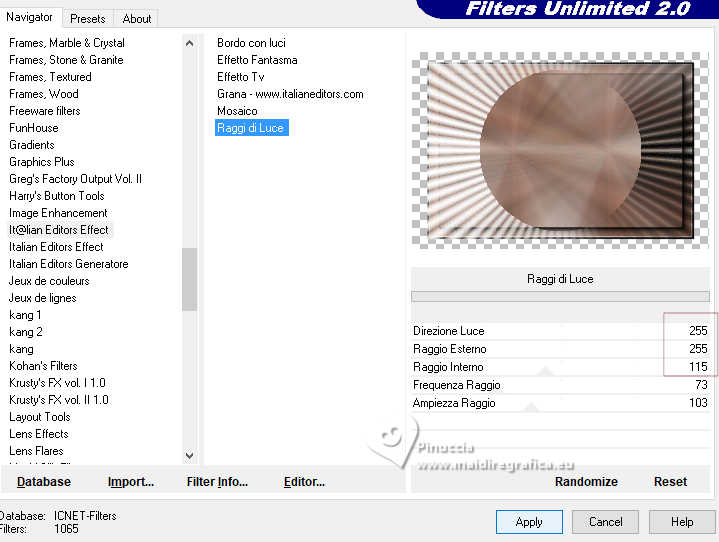Open Help
Image resolution: width=719 pixels, height=542 pixels.
pyautogui.click(x=682, y=522)
